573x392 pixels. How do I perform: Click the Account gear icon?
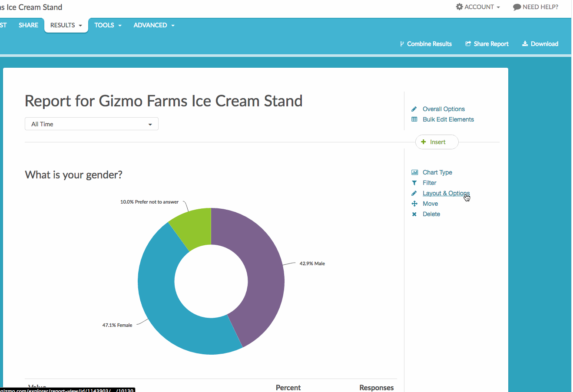click(x=459, y=7)
